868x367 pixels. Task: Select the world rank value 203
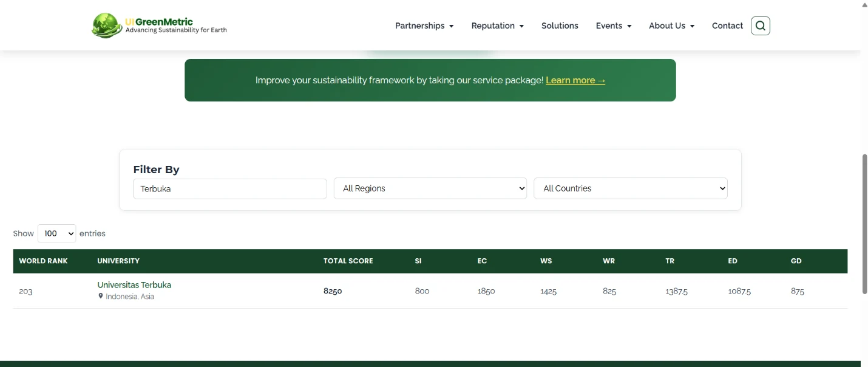25,291
